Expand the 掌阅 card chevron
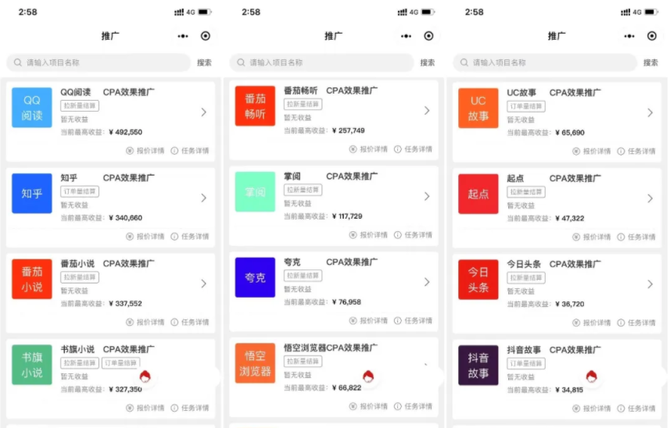The height and width of the screenshot is (428, 670). [427, 196]
